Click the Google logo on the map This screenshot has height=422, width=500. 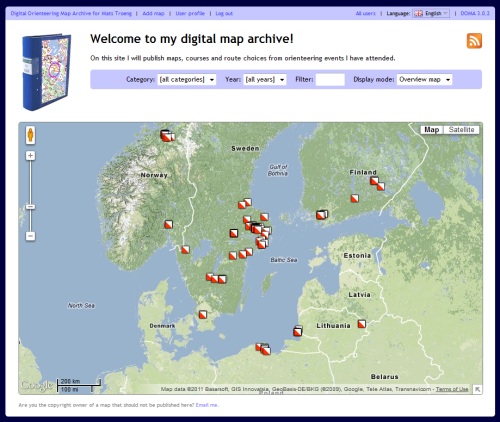tap(36, 385)
